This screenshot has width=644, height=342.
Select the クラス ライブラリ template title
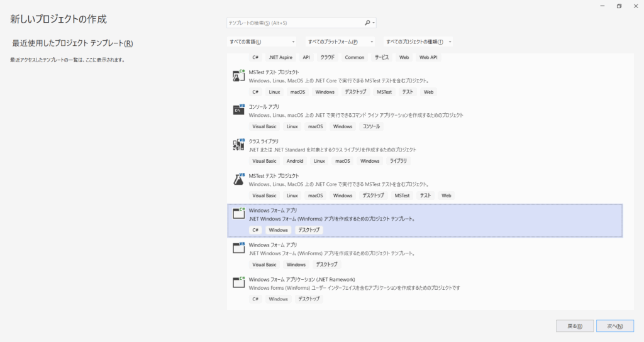click(264, 141)
